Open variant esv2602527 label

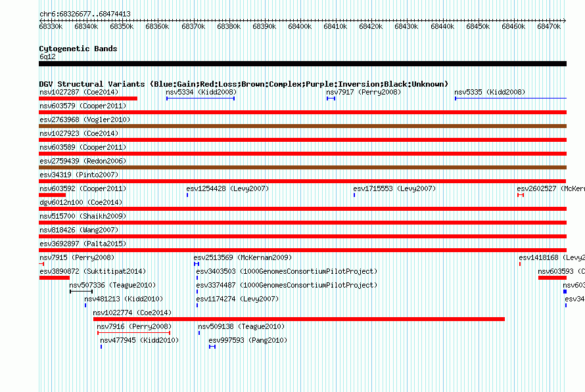551,188
